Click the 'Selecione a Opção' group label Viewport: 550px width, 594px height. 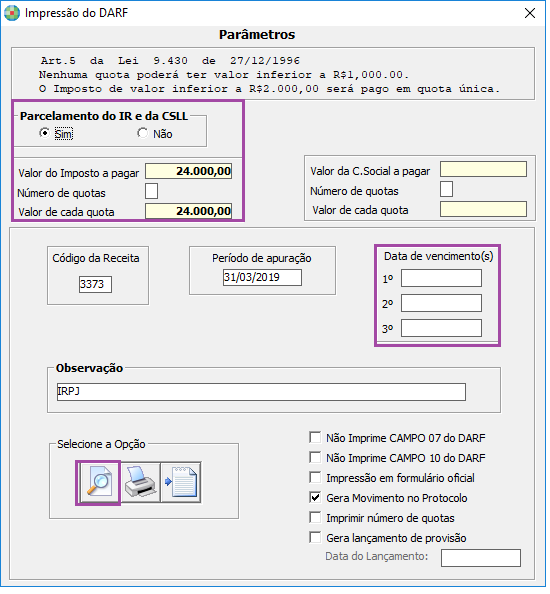[x=101, y=444]
